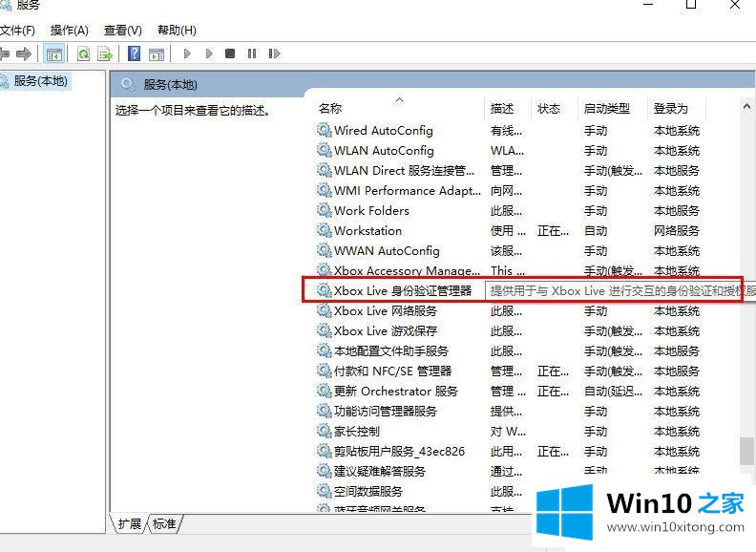Viewport: 756px width, 552px height.
Task: Click the show/hide action pane icon
Action: (x=157, y=53)
